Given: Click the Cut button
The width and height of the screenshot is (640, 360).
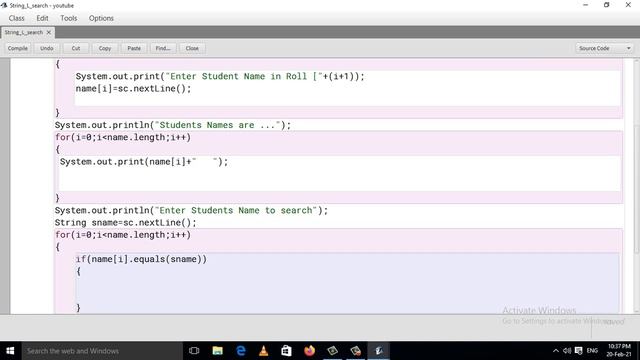Looking at the screenshot, I should click(76, 48).
